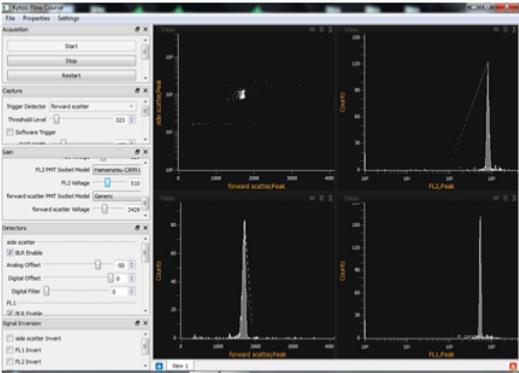Click the Analog Offset value field
The height and width of the screenshot is (373, 519).
121,265
